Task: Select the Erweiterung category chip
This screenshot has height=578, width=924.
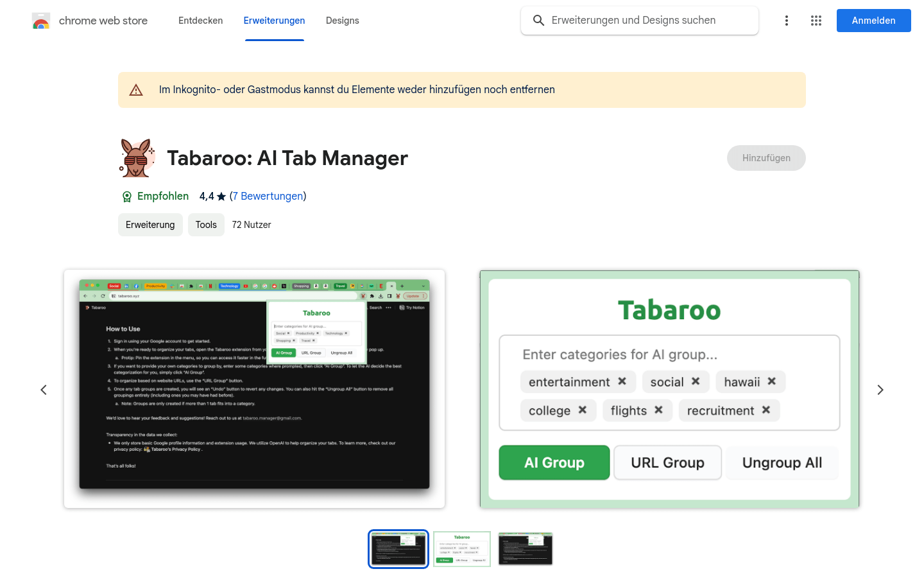Action: (x=150, y=225)
